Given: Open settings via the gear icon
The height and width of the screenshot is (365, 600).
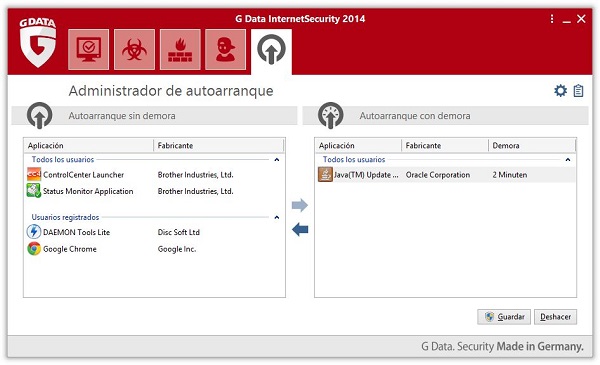Looking at the screenshot, I should pyautogui.click(x=560, y=91).
